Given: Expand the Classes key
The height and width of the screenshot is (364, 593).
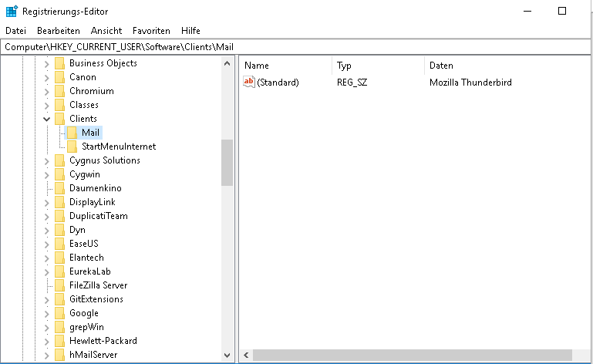Looking at the screenshot, I should tap(46, 106).
